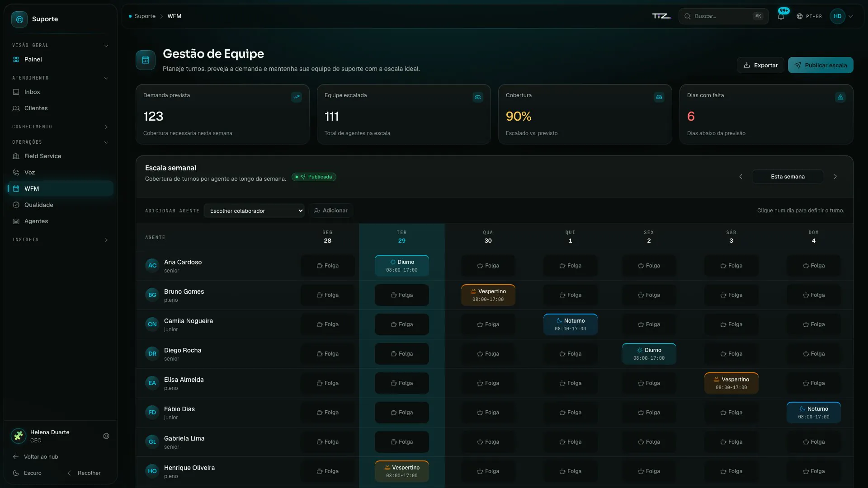Screen dimensions: 868x488
Task: Open the notifications bell
Action: click(781, 16)
